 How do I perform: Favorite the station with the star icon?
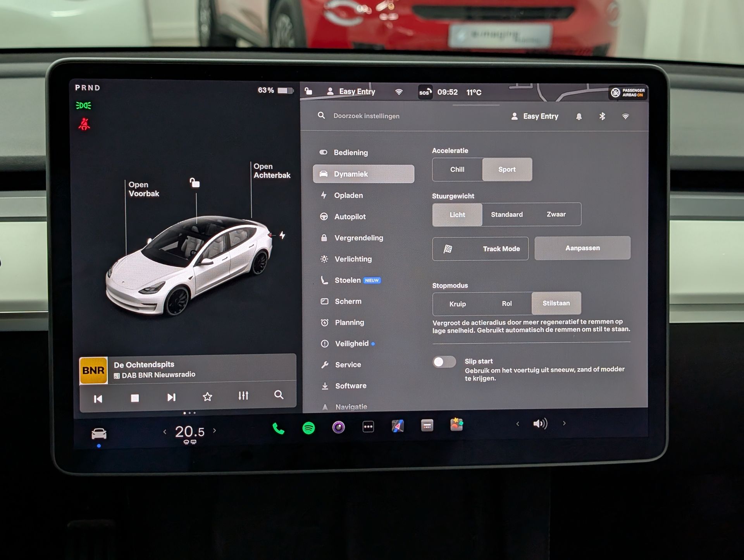pyautogui.click(x=207, y=397)
